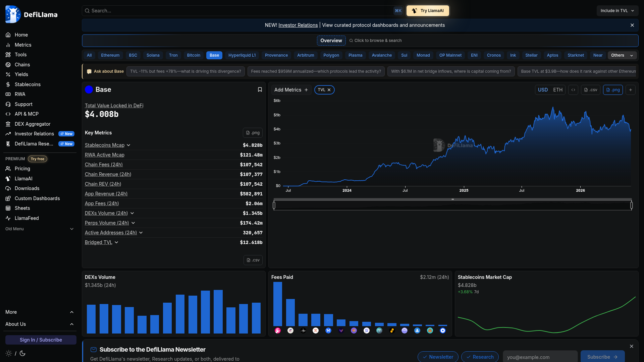
Task: Open the Include in TVL dropdown
Action: coord(617,11)
